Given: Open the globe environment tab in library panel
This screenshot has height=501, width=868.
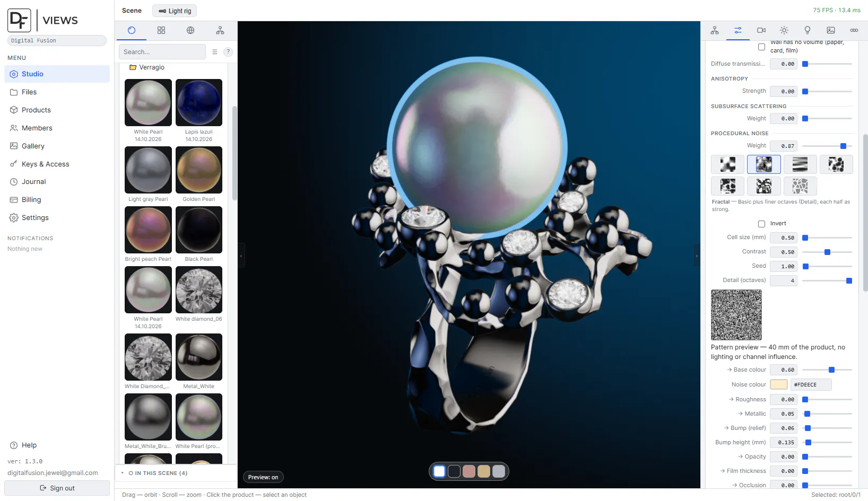Looking at the screenshot, I should [x=190, y=30].
